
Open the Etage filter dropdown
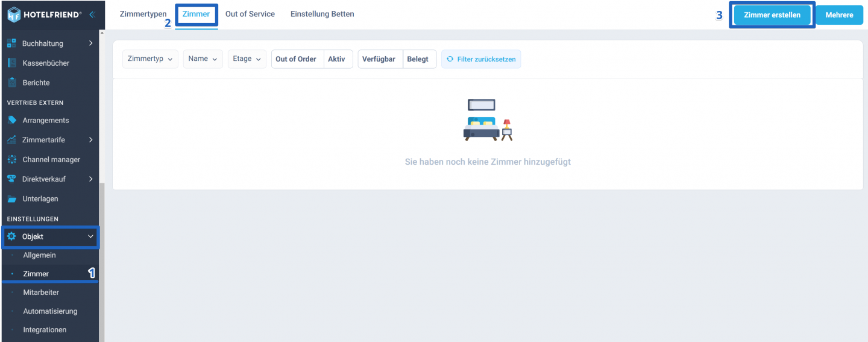click(247, 59)
